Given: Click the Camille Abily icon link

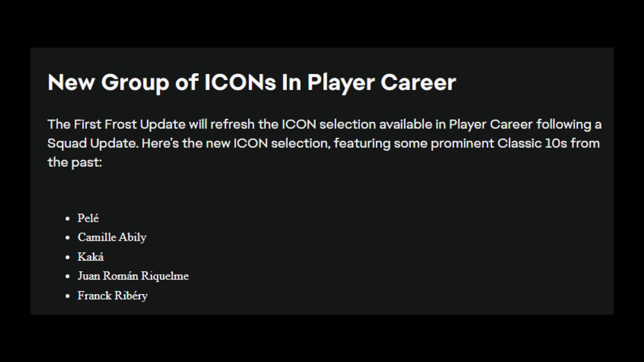Looking at the screenshot, I should [113, 237].
